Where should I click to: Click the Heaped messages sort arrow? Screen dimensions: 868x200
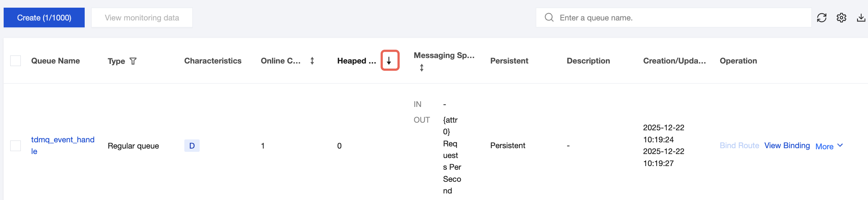tap(389, 61)
